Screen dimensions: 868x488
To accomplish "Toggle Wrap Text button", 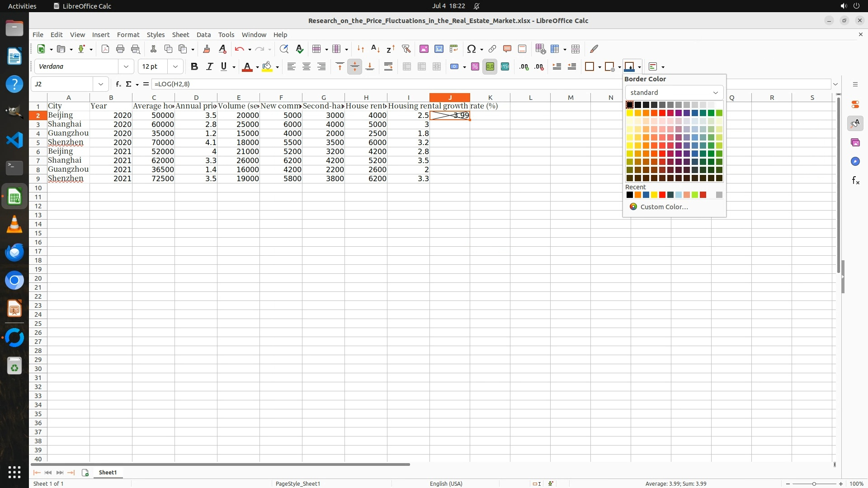I will (x=388, y=66).
